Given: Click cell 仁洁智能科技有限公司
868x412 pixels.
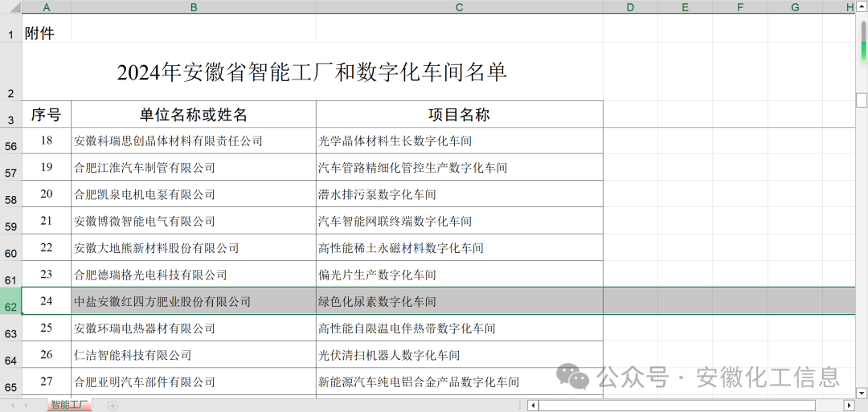Looking at the screenshot, I should (x=194, y=355).
